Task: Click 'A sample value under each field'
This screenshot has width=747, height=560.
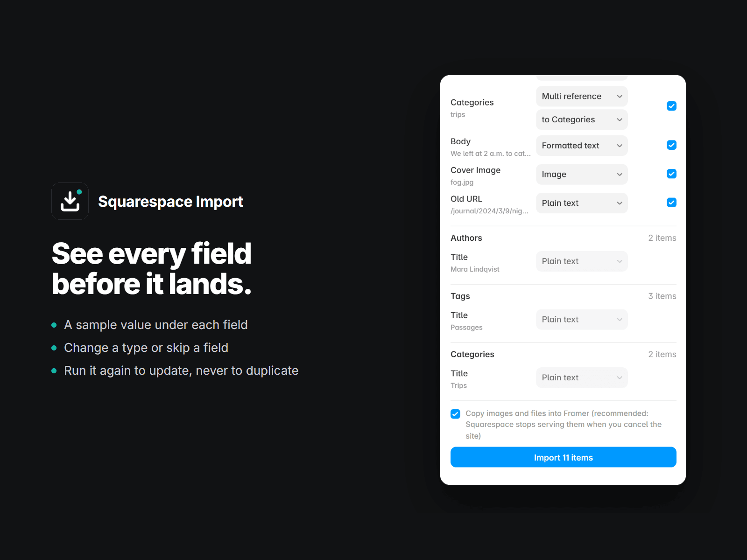Action: [x=155, y=325]
